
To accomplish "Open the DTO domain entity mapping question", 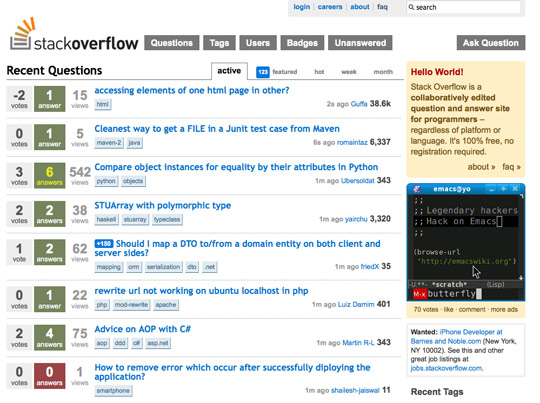I will (x=237, y=248).
